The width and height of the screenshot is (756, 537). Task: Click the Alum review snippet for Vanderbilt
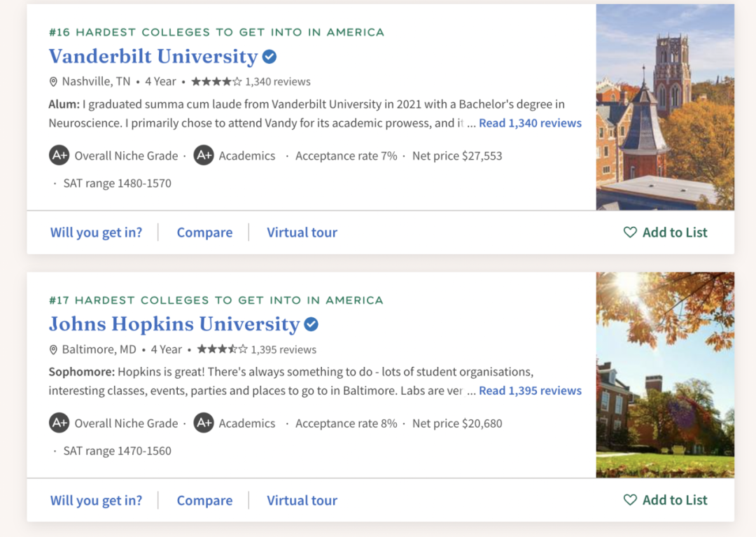click(307, 113)
